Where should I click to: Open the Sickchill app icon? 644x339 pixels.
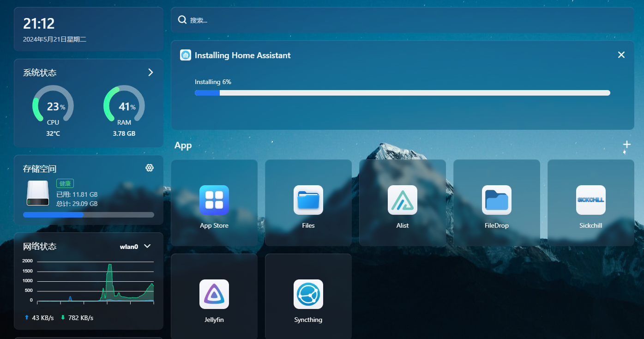click(591, 200)
